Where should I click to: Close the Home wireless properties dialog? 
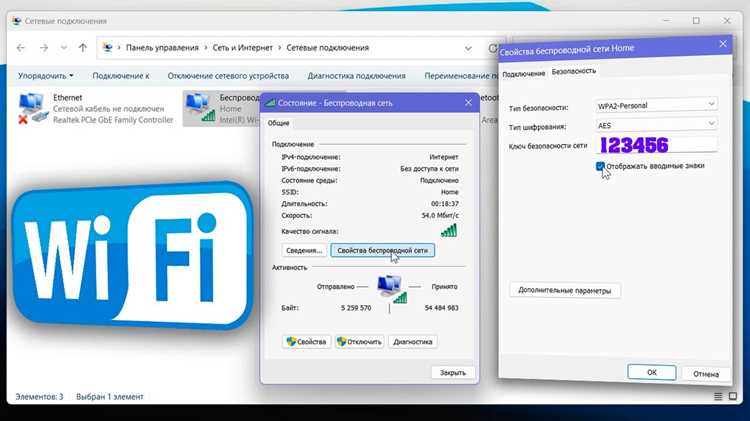click(723, 44)
